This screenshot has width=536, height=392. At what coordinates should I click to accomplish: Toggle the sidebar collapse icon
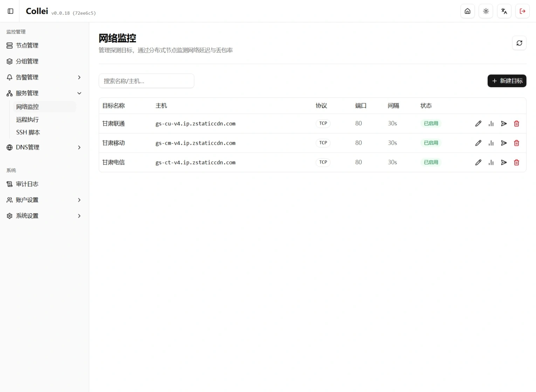[11, 11]
